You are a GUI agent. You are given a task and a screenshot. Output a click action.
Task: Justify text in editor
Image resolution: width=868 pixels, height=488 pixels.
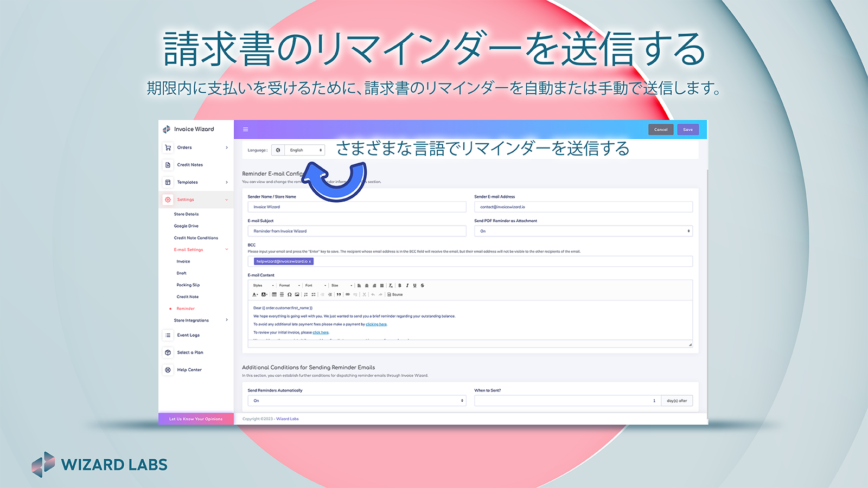tap(382, 285)
